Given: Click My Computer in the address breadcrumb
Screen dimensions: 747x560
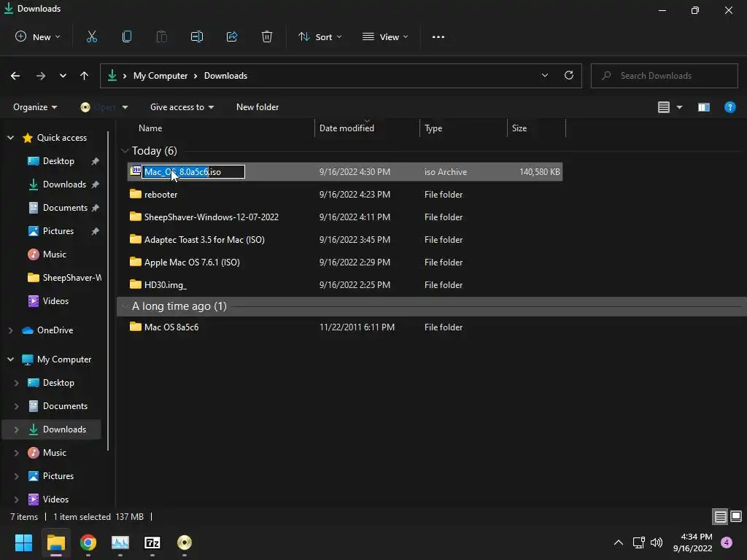Looking at the screenshot, I should click(160, 76).
